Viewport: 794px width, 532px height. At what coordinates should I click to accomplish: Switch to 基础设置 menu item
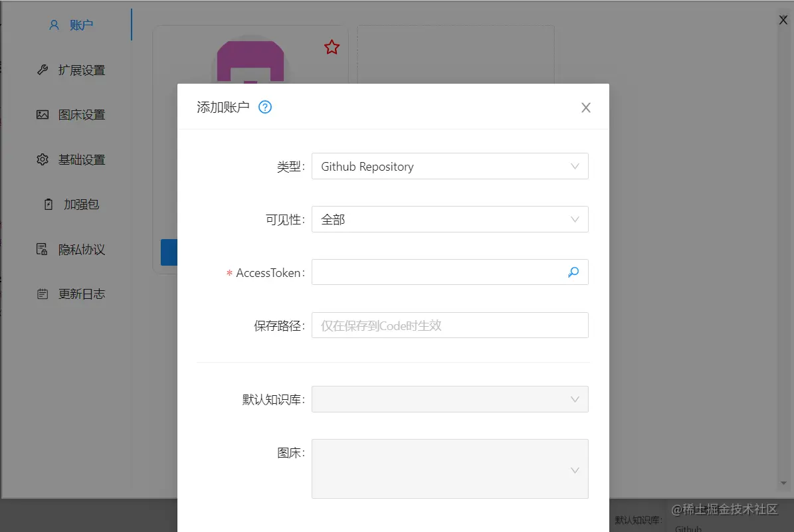71,159
